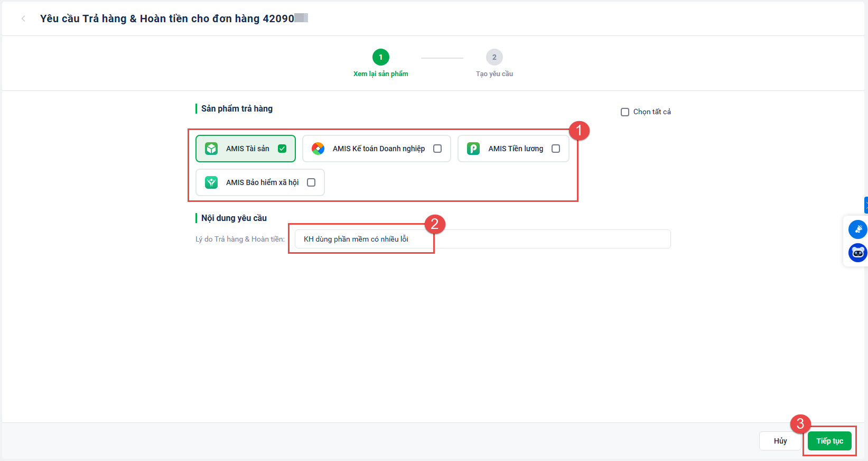Tick the AMIS Bảo hiểm xã hội checkbox
This screenshot has height=461, width=868.
tap(311, 182)
